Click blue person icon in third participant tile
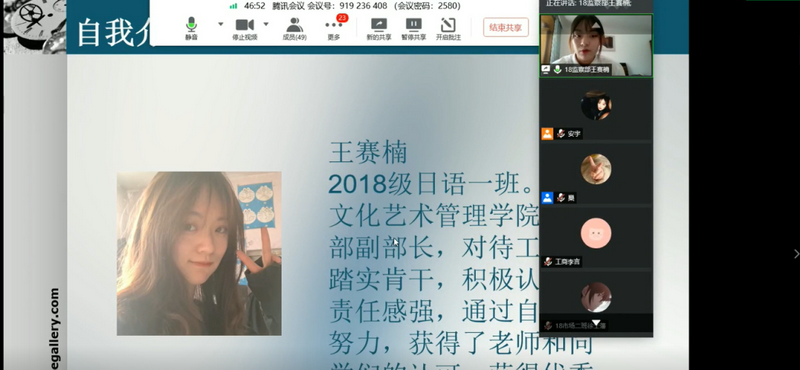Viewport: 800px width, 370px height. [x=547, y=198]
